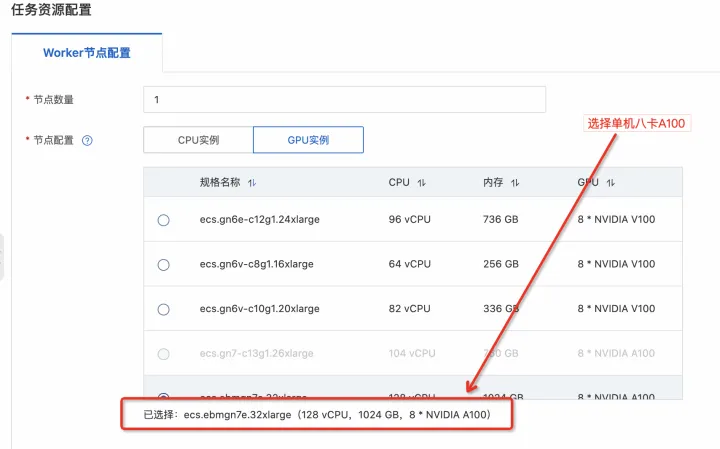Click the disabled ecs.gn7-c13g1.26xlarge radio button
Screen dimensions: 720x449
[163, 354]
